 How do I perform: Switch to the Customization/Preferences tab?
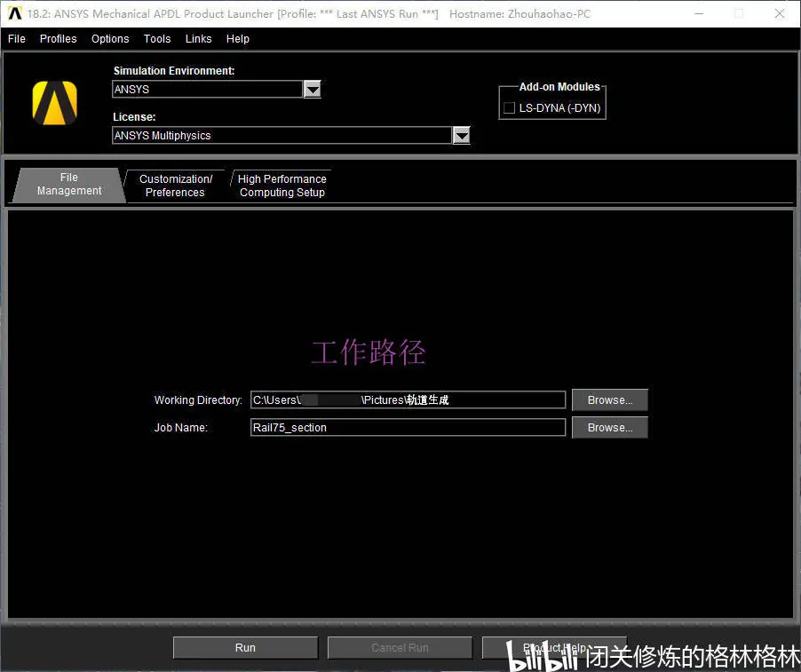[175, 186]
